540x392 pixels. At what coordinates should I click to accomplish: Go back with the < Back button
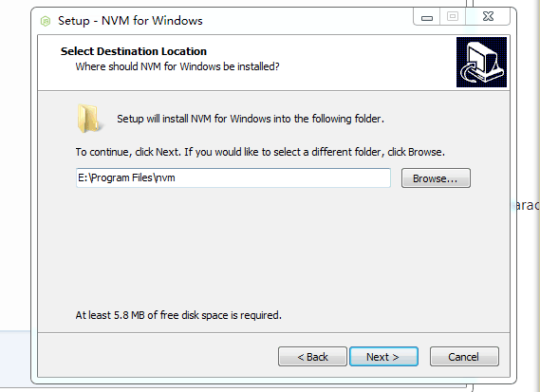[312, 357]
